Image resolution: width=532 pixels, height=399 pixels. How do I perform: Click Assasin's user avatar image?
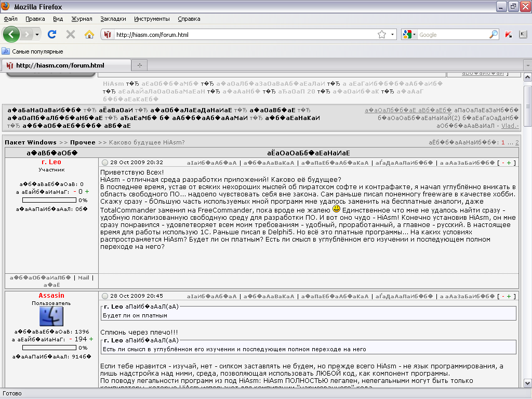click(51, 316)
